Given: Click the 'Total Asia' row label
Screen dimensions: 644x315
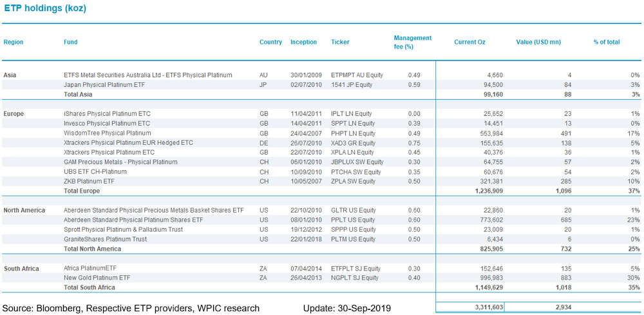Looking at the screenshot, I should (78, 95).
